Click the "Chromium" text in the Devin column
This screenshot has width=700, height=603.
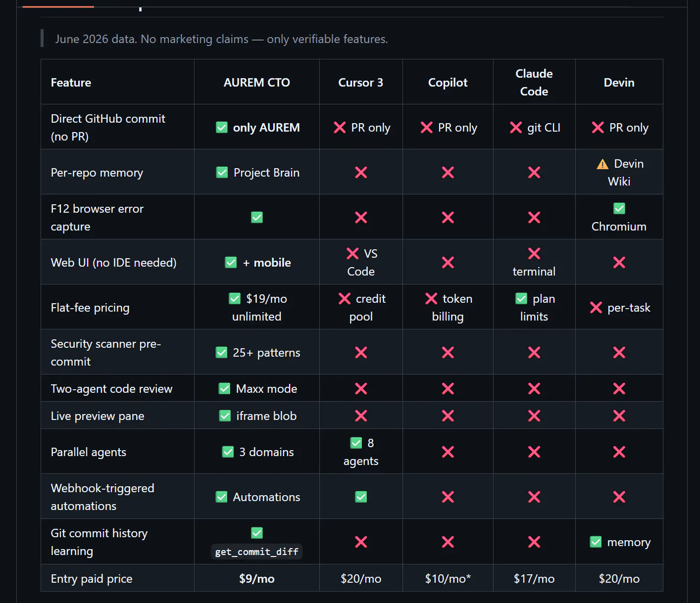[619, 227]
